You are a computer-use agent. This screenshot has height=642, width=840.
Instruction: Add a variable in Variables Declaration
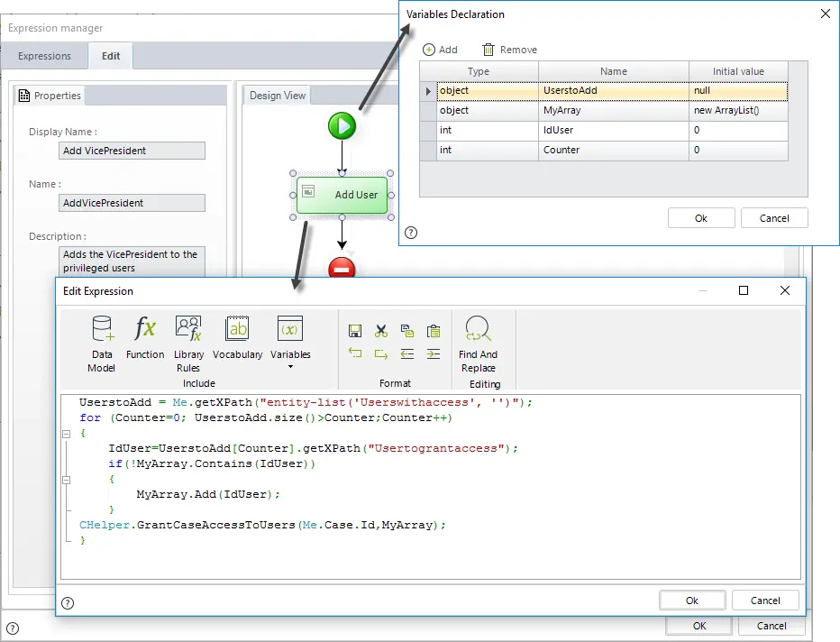[440, 50]
